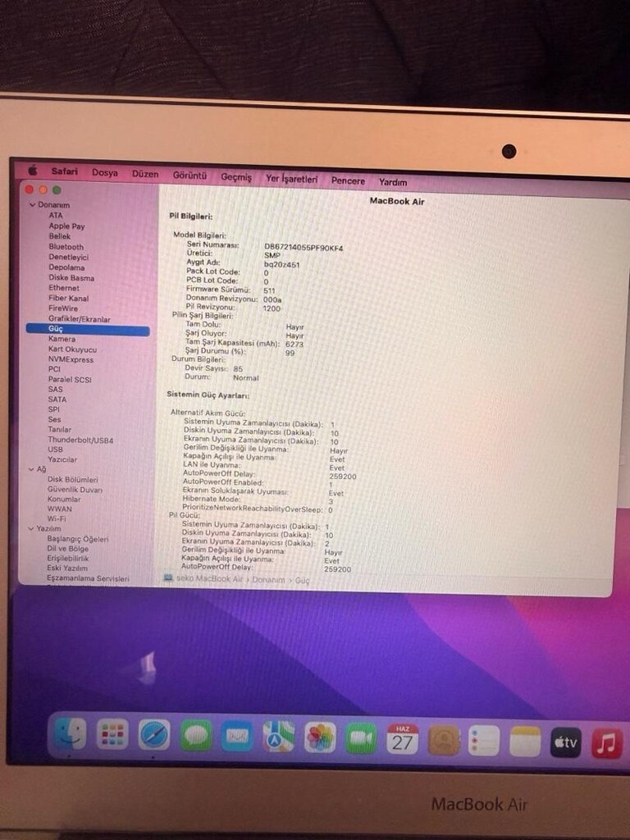This screenshot has height=840, width=630.
Task: Select Bluetooth in the sidebar
Action: [66, 247]
